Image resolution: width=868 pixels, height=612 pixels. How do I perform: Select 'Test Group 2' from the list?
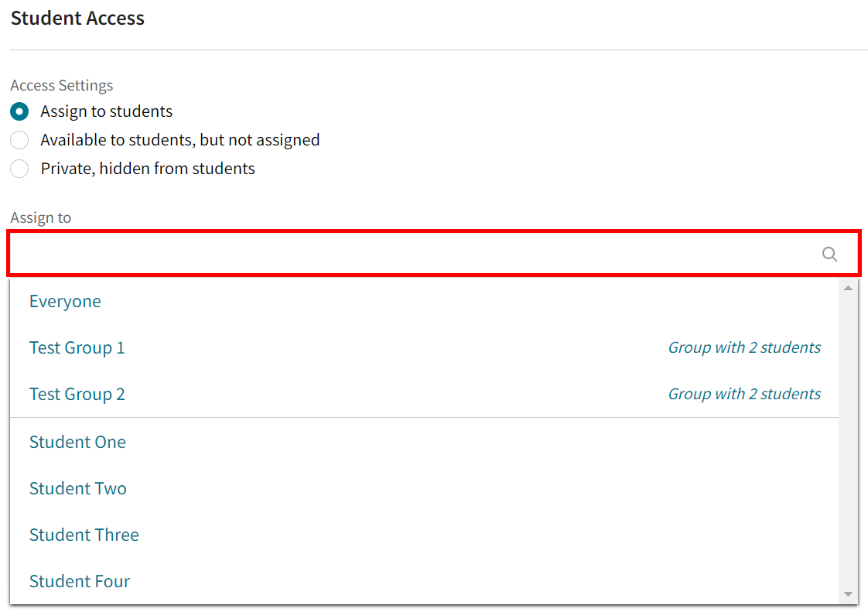(x=77, y=394)
